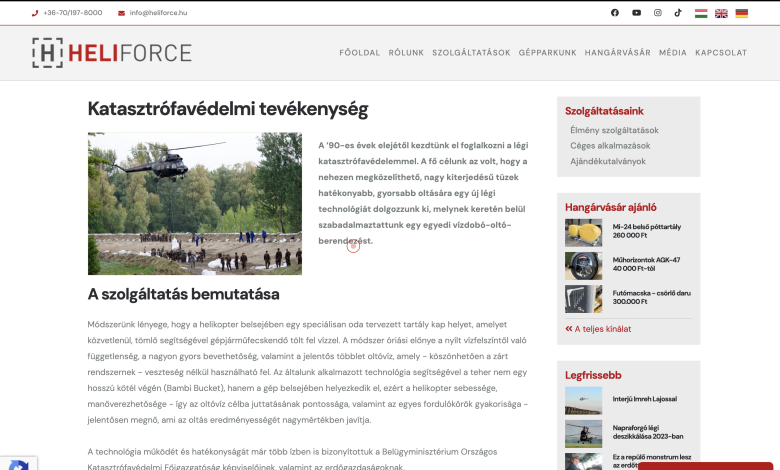
Task: Select Élmény szolgáltatások in sidebar
Action: (x=614, y=130)
